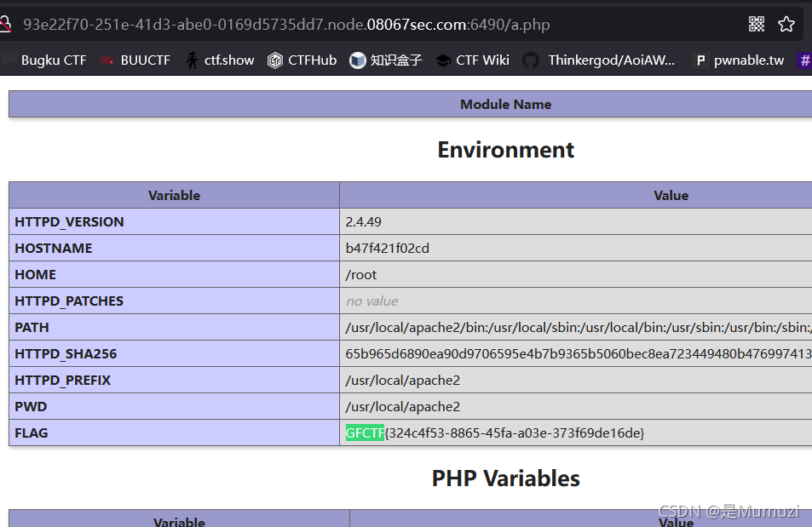Click the HOSTNAME variable cell
Viewport: 812px width, 527px height.
[174, 248]
